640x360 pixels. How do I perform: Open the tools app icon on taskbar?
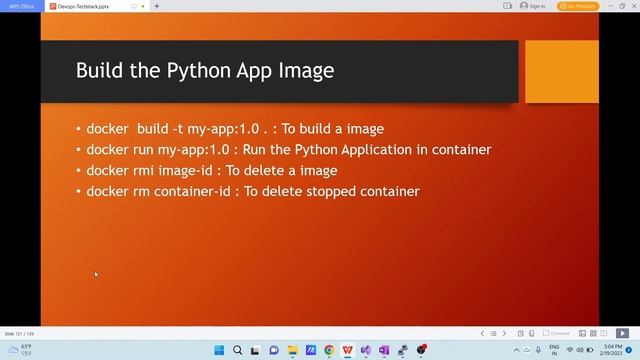[402, 350]
